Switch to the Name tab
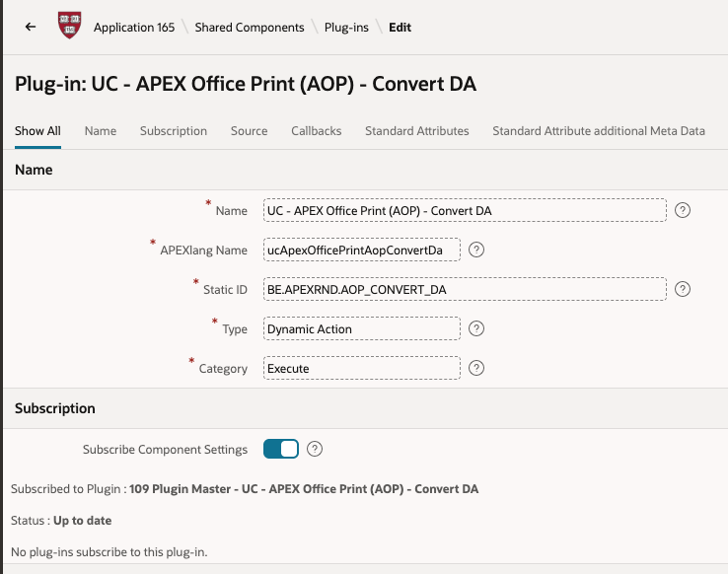 [x=101, y=131]
